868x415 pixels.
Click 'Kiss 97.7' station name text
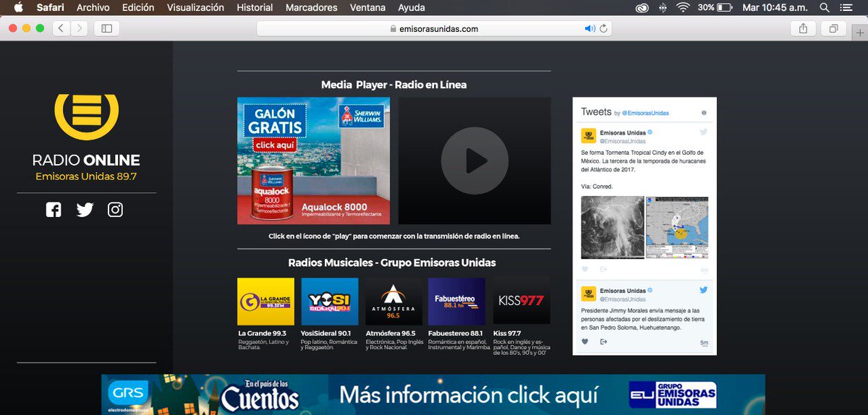pos(506,333)
